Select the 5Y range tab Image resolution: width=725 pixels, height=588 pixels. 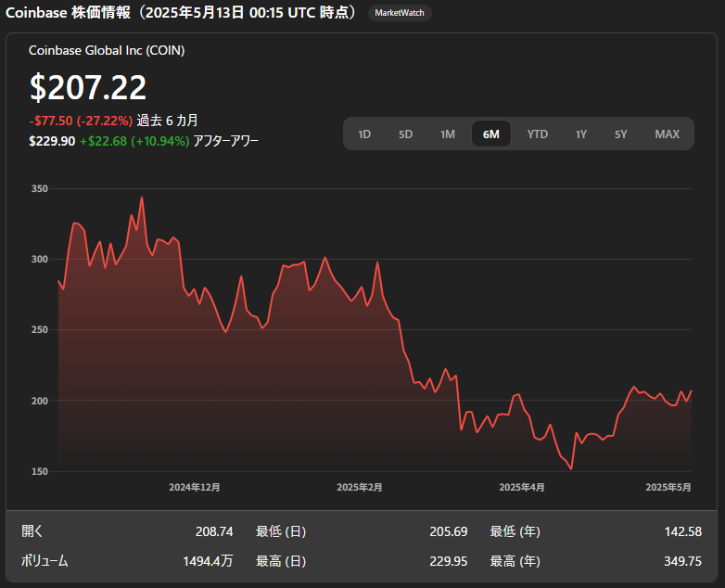coord(620,134)
